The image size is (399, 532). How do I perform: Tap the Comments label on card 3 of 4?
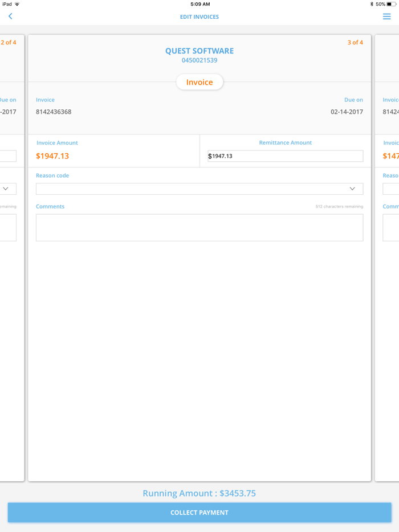50,206
